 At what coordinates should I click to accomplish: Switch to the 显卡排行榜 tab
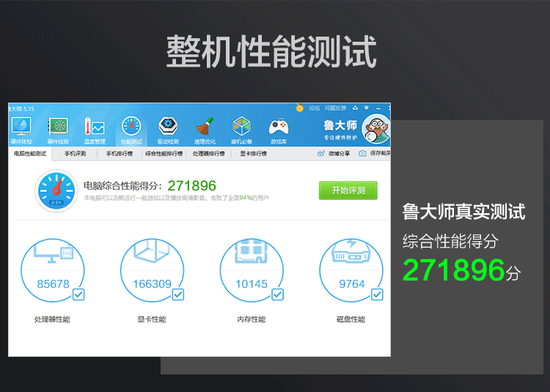[253, 153]
